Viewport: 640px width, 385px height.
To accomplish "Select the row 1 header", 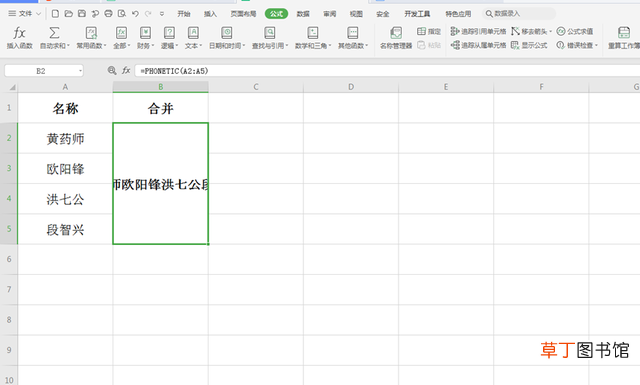I will [9, 108].
